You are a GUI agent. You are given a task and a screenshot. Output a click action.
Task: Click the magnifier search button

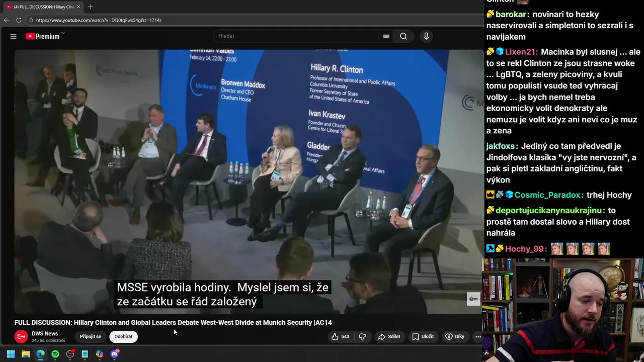click(x=404, y=36)
